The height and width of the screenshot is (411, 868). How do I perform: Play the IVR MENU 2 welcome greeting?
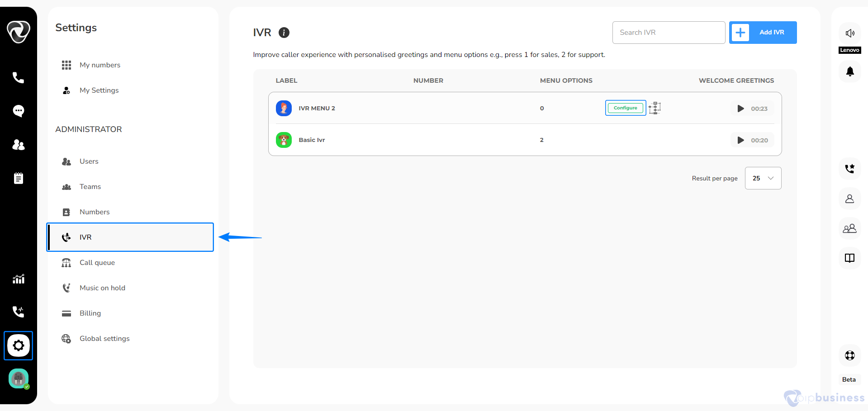click(x=740, y=109)
